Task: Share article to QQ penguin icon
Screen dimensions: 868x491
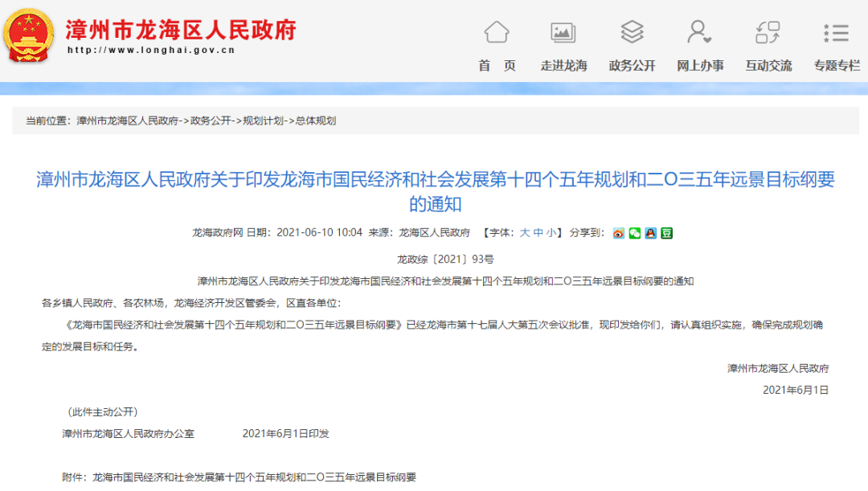Action: [650, 233]
